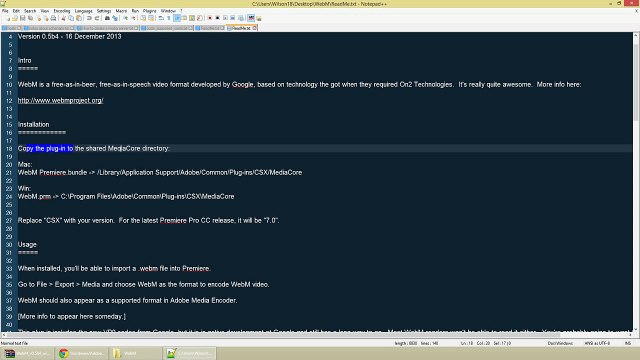Viewport: 640px width, 360px height.
Task: Open the Language menu
Action: (x=83, y=11)
